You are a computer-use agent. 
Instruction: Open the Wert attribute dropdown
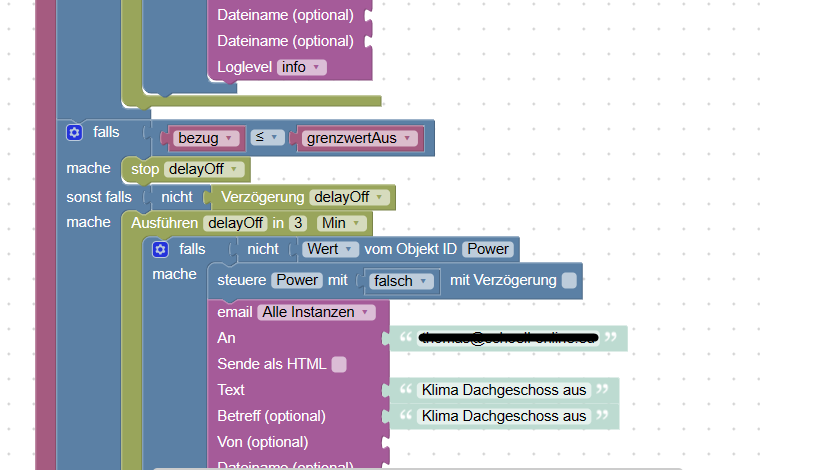point(330,249)
